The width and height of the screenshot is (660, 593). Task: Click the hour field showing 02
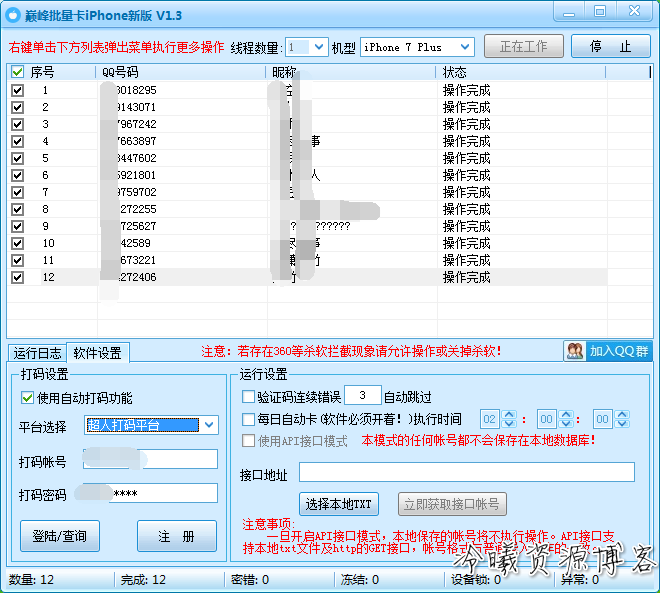click(490, 419)
